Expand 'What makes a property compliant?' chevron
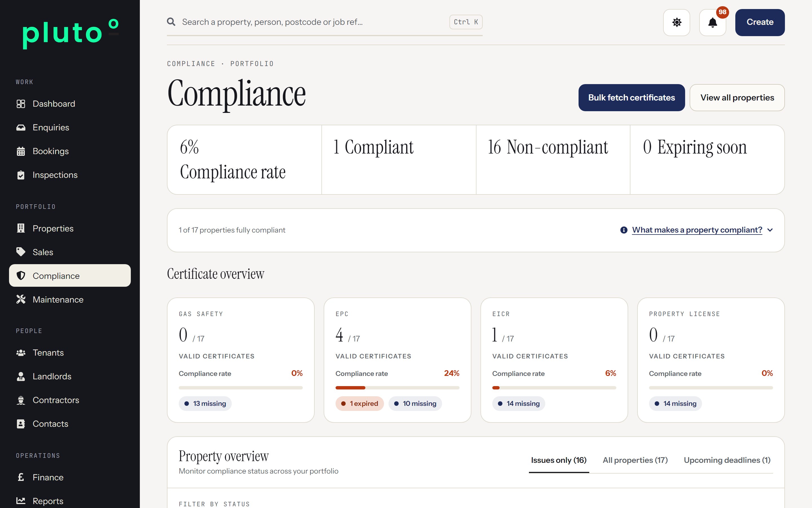This screenshot has height=508, width=812. pos(770,230)
